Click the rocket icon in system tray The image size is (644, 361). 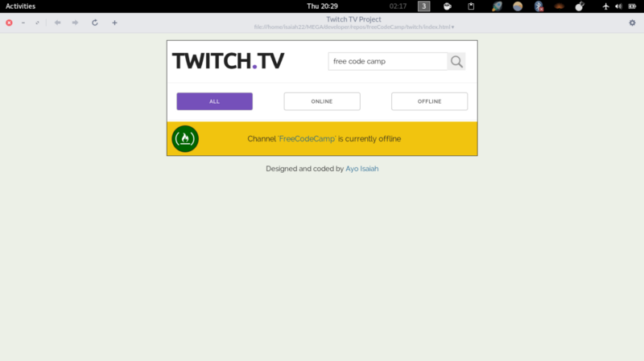pyautogui.click(x=497, y=6)
